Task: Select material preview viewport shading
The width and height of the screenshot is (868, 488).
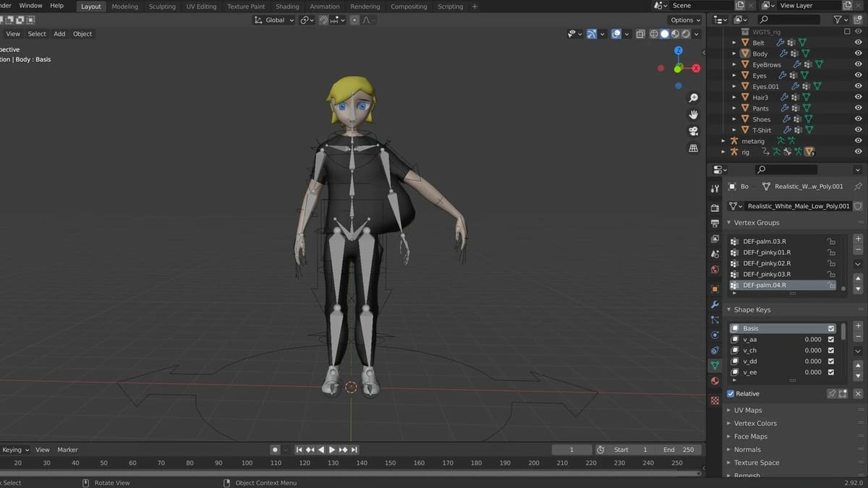Action: (675, 34)
